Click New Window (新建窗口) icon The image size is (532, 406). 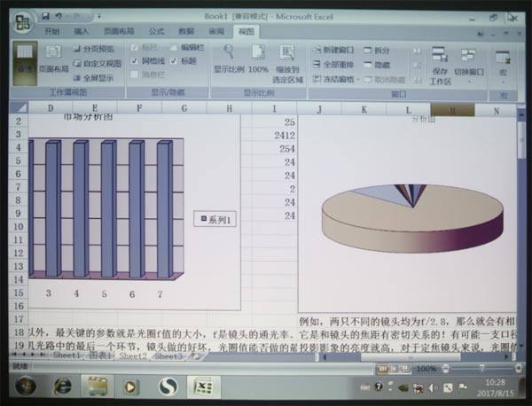coord(334,51)
